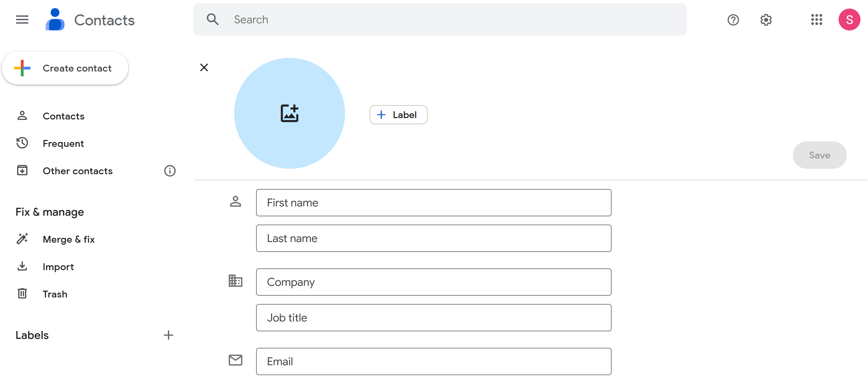868x382 pixels.
Task: Select the Merge & fix wand icon
Action: [22, 239]
